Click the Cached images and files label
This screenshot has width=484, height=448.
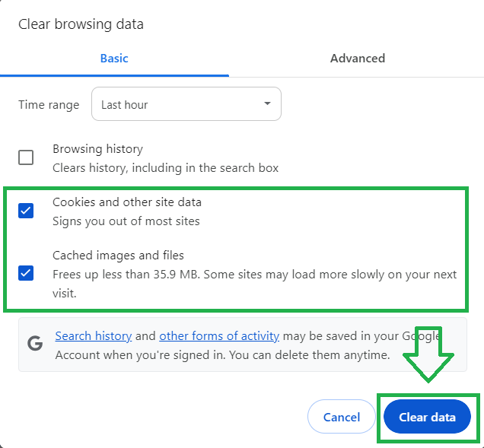118,256
